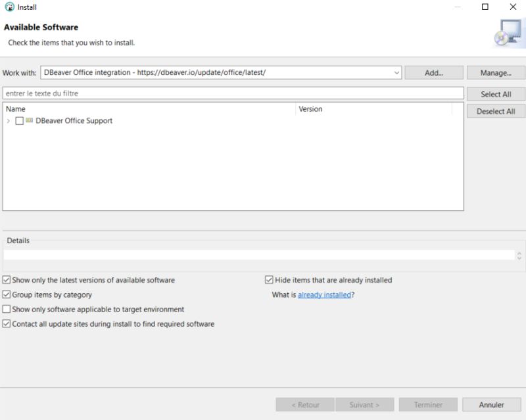
Task: Toggle Show only the latest versions checkbox
Action: [7, 280]
